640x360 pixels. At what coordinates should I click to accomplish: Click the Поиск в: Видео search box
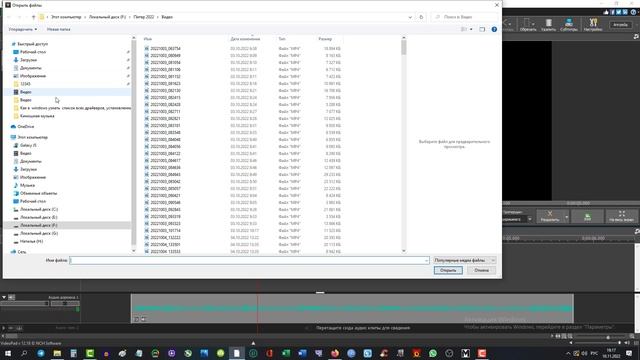(x=464, y=17)
